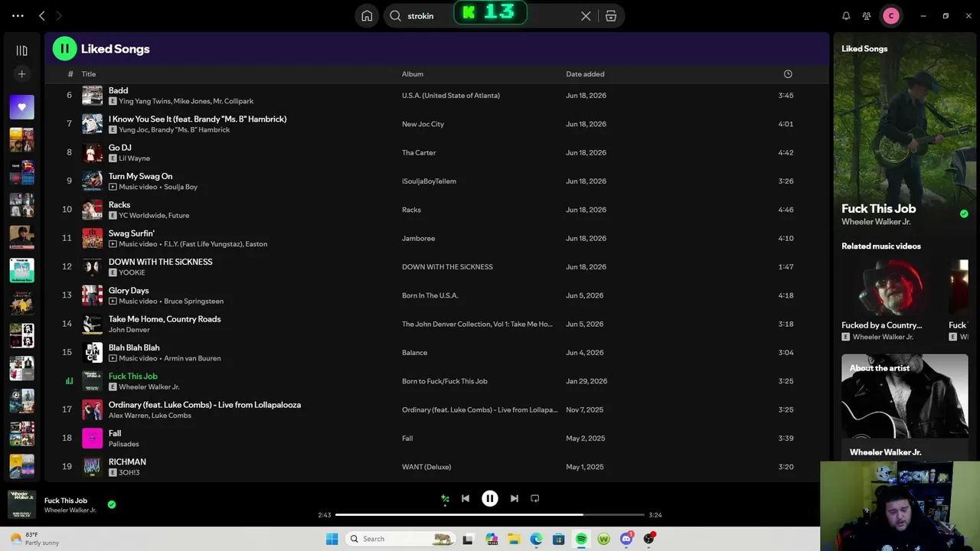980x551 pixels.
Task: Open Wheeler Walker Jr. link in Now Playing panel
Action: [x=876, y=222]
